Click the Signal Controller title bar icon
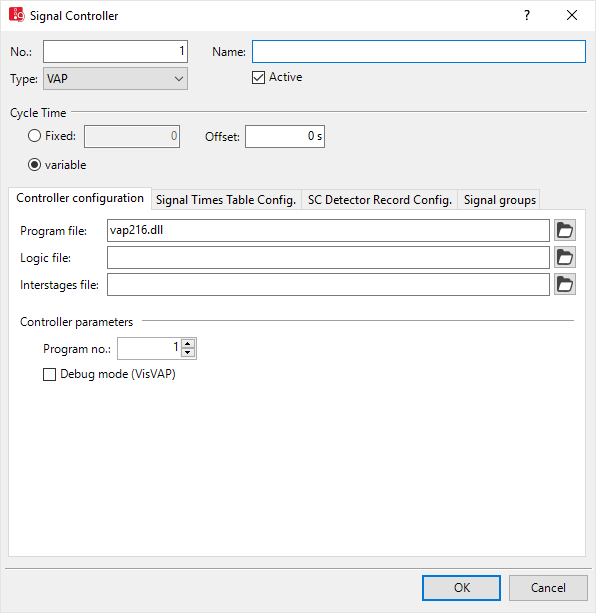The width and height of the screenshot is (596, 613). tap(16, 15)
